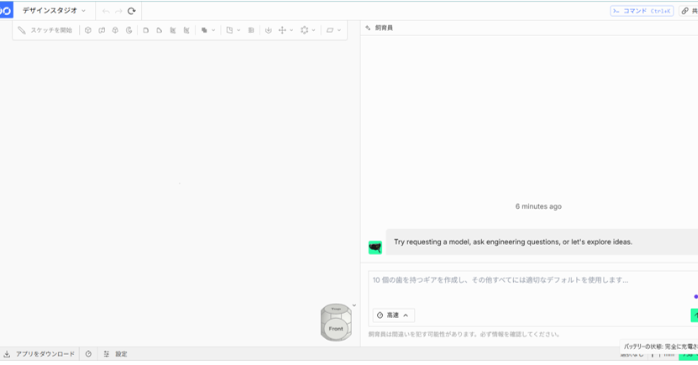Image resolution: width=698 pixels, height=365 pixels.
Task: Open 設定 settings
Action: (115, 354)
